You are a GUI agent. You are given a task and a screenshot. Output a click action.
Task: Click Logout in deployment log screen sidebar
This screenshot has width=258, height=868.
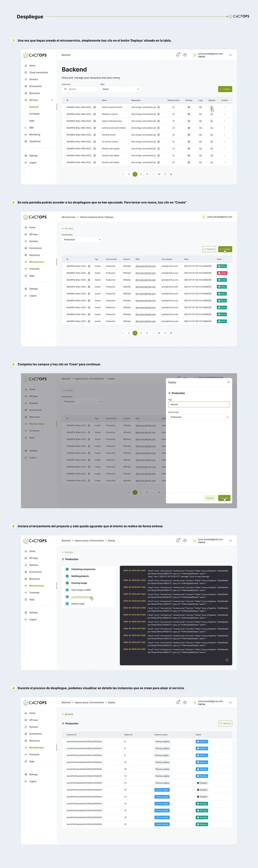click(33, 620)
